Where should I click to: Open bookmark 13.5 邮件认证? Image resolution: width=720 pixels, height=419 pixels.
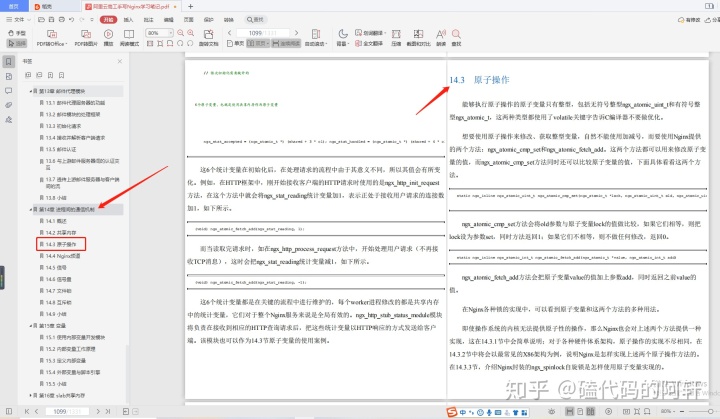tap(61, 149)
